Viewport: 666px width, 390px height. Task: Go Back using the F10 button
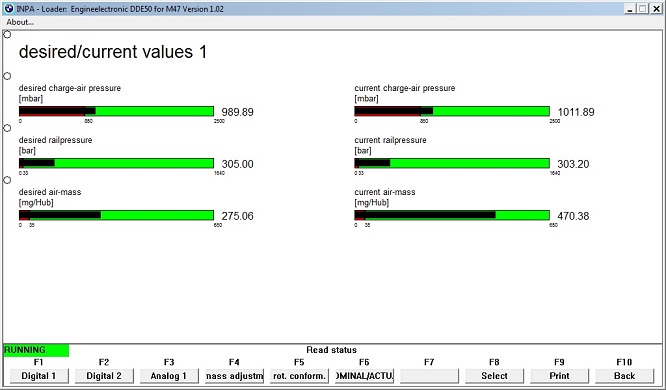pyautogui.click(x=624, y=376)
